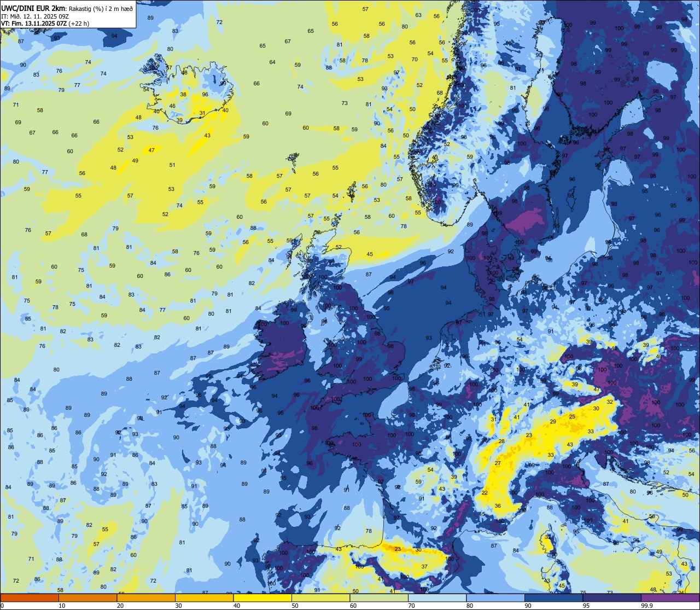Click the value "37" over northeastern Spain
Image resolution: width=700 pixels, height=610 pixels.
pos(424,567)
